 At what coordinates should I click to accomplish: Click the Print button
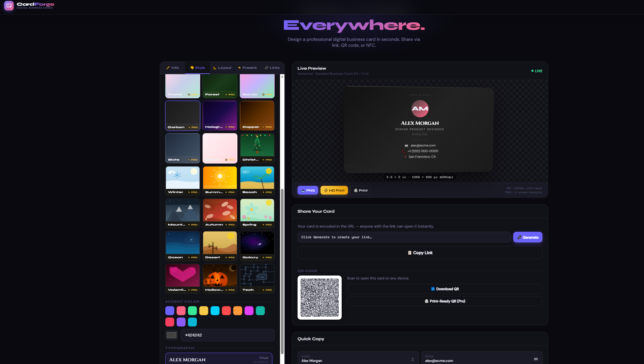(x=360, y=190)
